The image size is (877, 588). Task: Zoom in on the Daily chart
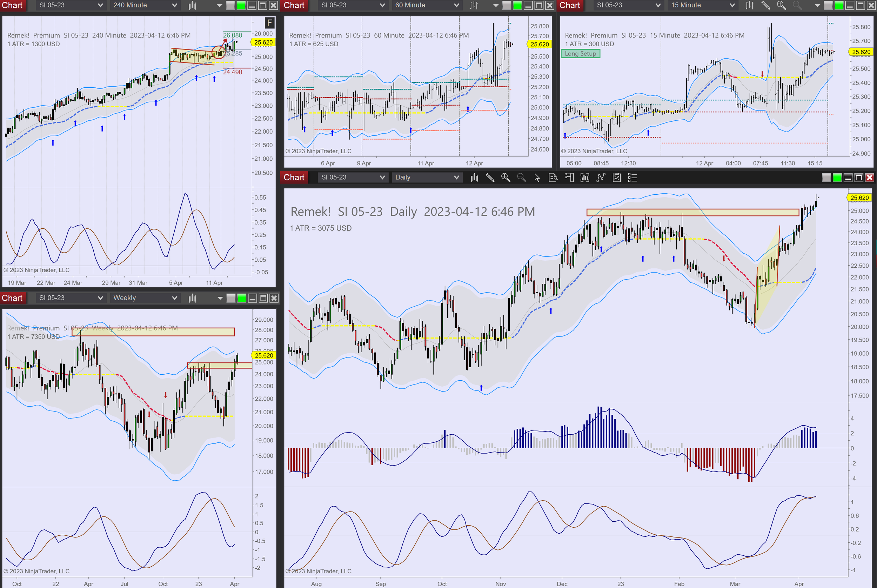coord(506,178)
